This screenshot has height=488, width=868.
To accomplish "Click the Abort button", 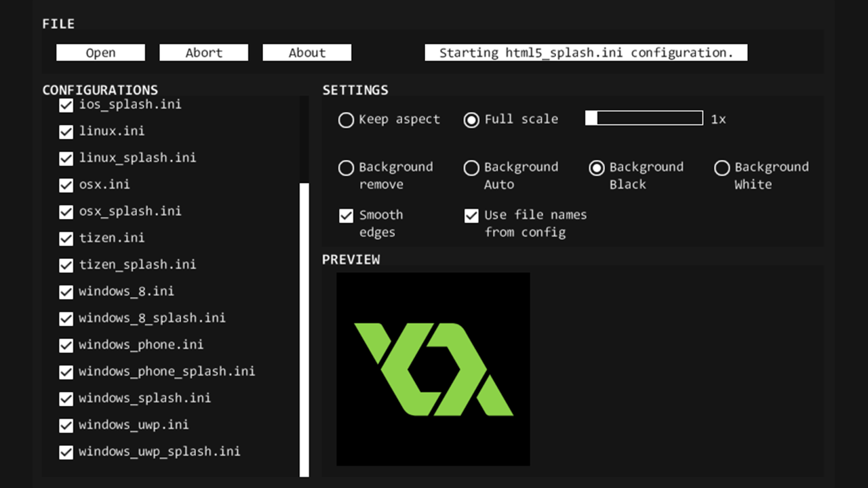I will coord(203,53).
